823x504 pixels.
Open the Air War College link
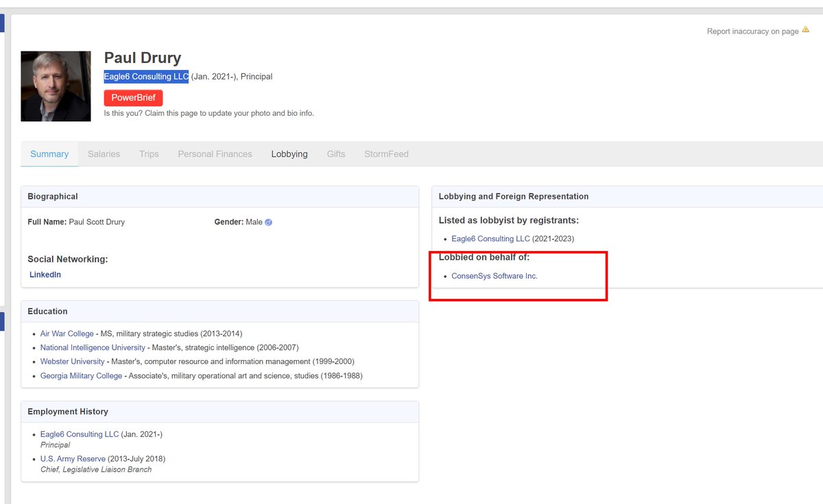[x=67, y=334]
